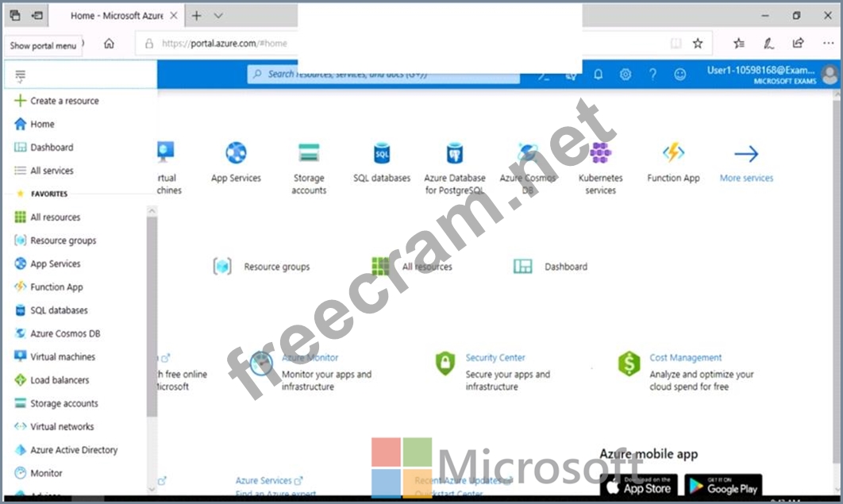Select Azure Active Directory in sidebar
The image size is (843, 504).
73,450
